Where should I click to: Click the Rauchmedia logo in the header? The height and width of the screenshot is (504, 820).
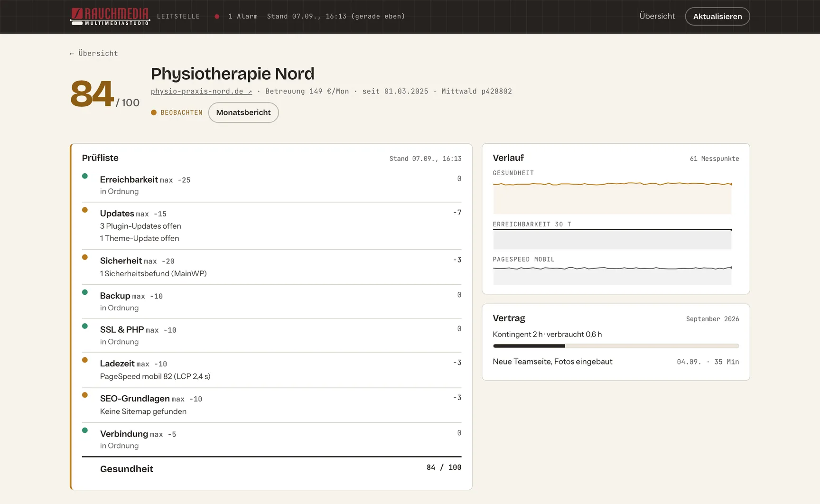(x=110, y=16)
